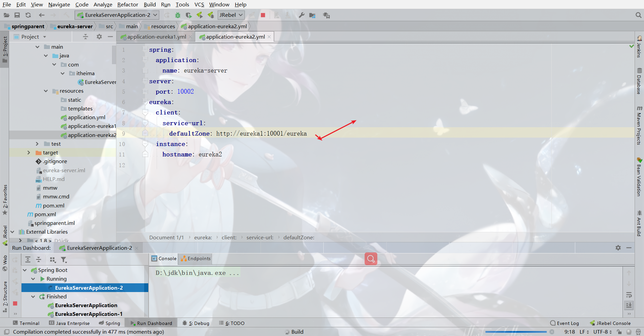Toggle the Structure side panel
This screenshot has height=336, width=644.
(5, 297)
